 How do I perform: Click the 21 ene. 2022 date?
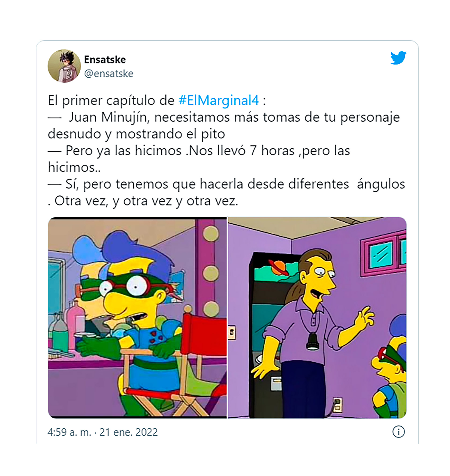click(x=129, y=432)
